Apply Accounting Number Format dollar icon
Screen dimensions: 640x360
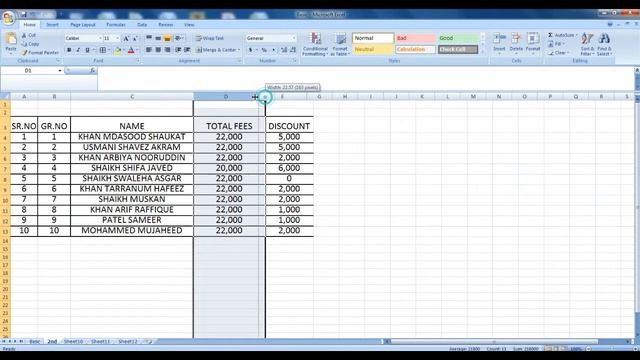click(250, 50)
